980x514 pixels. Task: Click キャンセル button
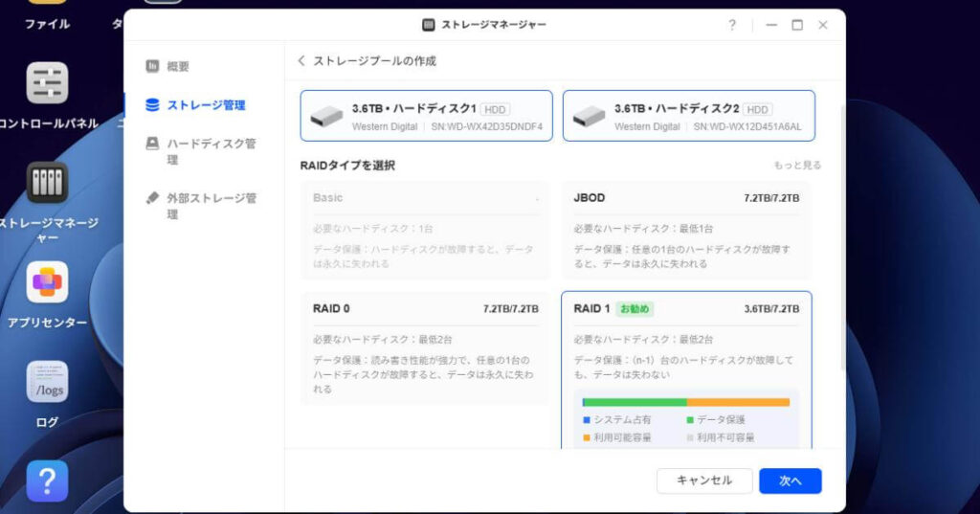pos(704,480)
